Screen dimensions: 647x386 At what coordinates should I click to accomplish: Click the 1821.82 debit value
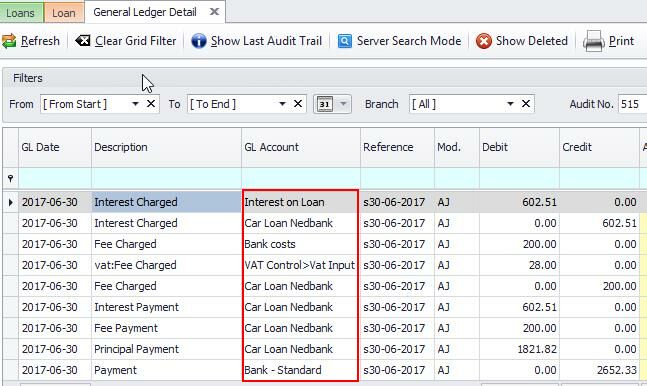coord(537,350)
